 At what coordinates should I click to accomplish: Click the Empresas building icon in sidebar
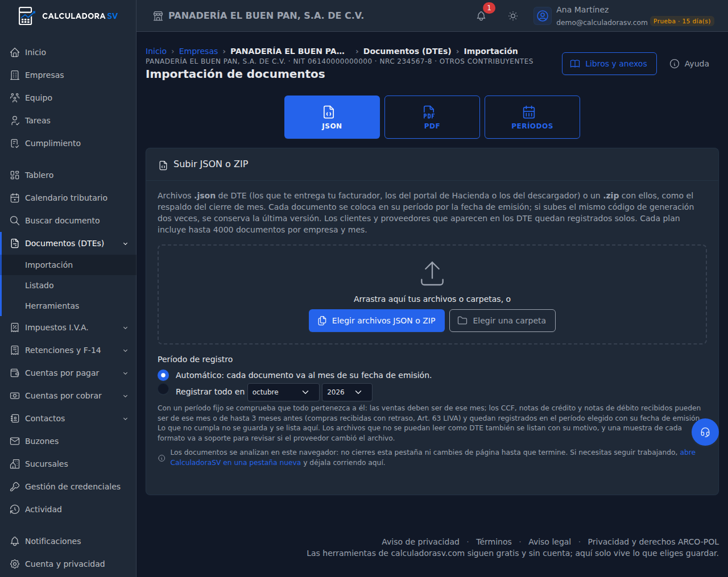click(x=15, y=75)
